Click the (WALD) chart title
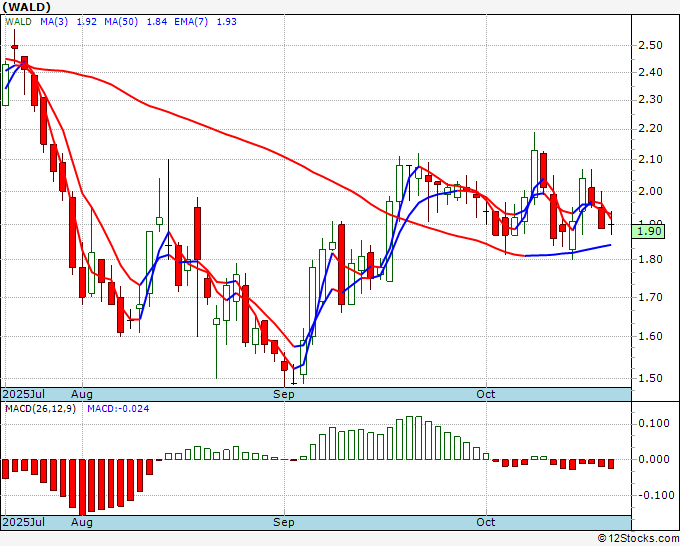 point(27,7)
